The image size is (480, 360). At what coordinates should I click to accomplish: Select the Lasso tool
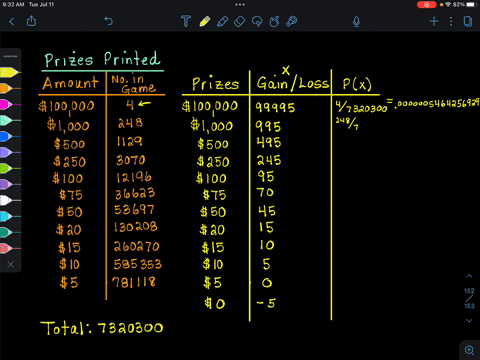click(257, 22)
